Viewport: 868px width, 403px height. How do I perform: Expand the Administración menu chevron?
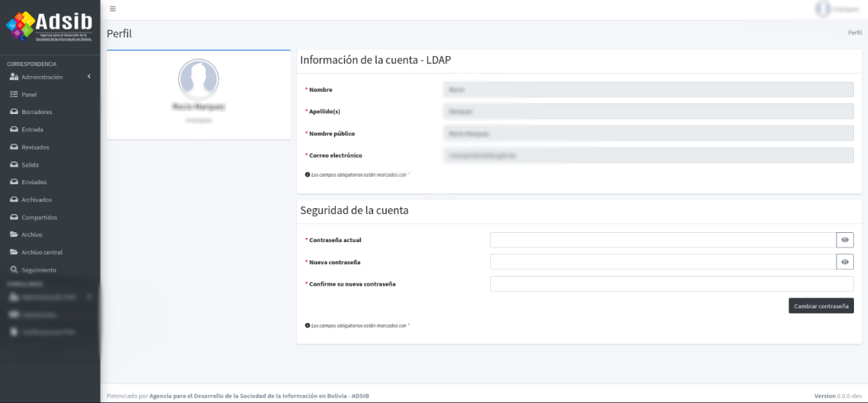pos(89,77)
